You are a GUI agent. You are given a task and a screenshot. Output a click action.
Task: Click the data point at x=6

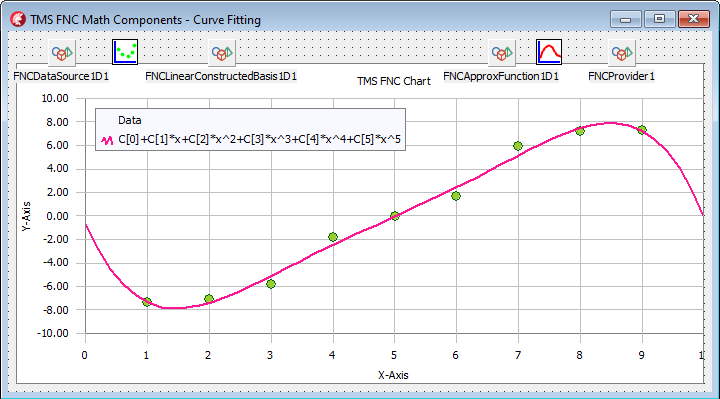pyautogui.click(x=456, y=196)
